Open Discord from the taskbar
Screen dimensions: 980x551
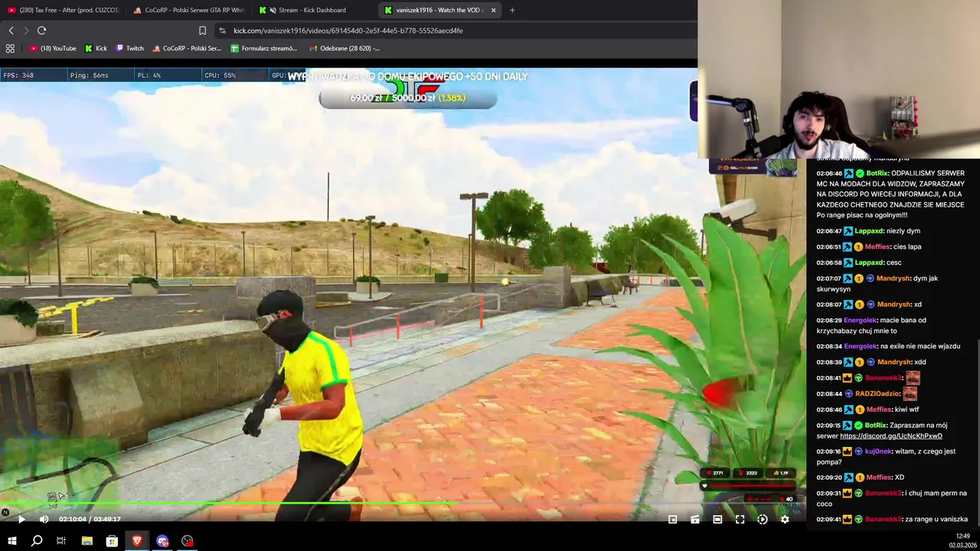tap(162, 541)
